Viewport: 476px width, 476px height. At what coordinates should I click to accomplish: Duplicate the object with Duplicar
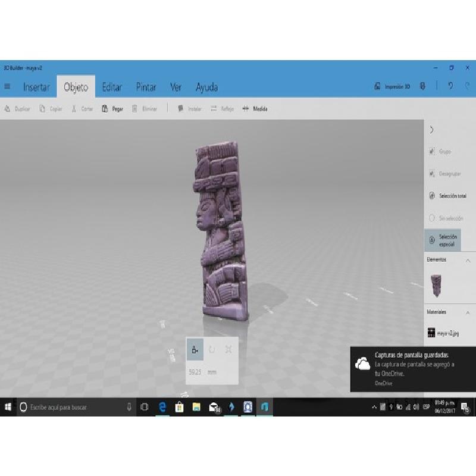(17, 109)
